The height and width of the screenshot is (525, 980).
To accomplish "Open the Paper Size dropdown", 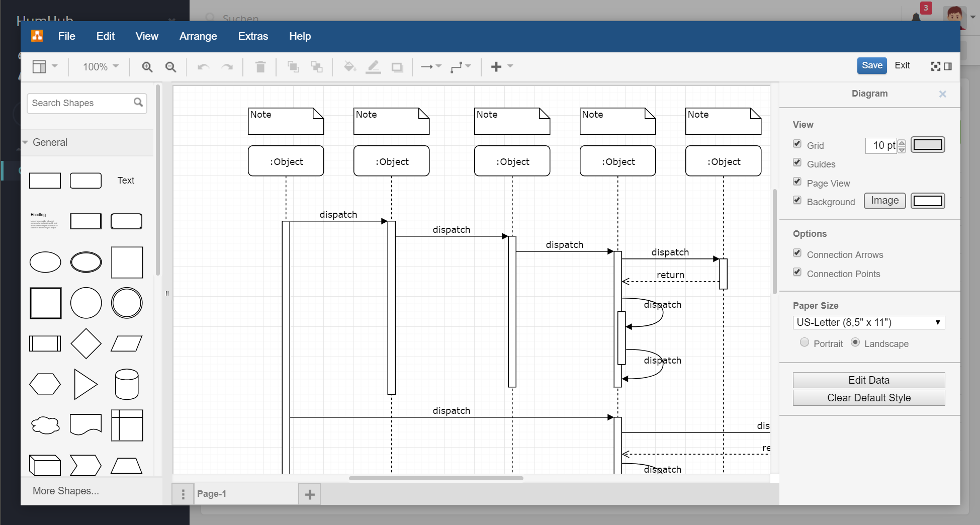I will [868, 322].
